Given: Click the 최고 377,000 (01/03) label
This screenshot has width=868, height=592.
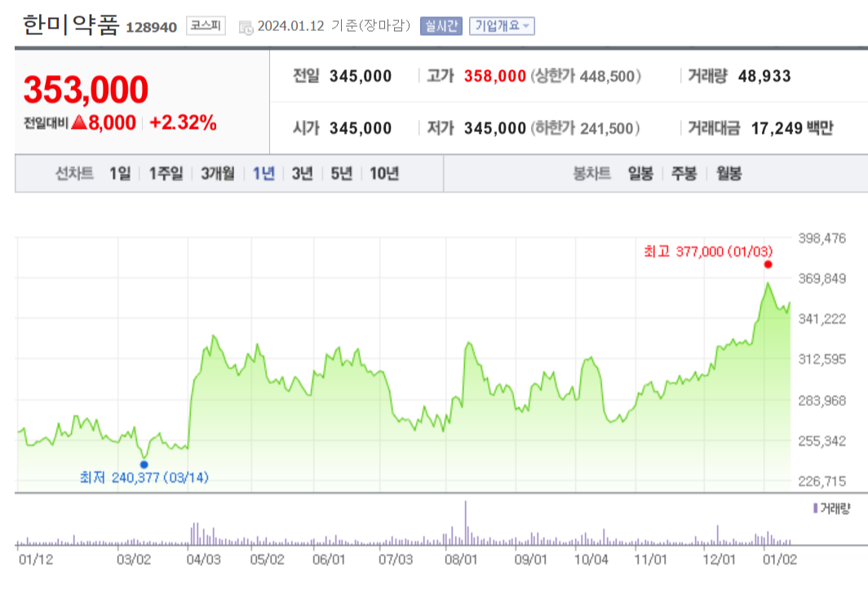Looking at the screenshot, I should pos(708,252).
